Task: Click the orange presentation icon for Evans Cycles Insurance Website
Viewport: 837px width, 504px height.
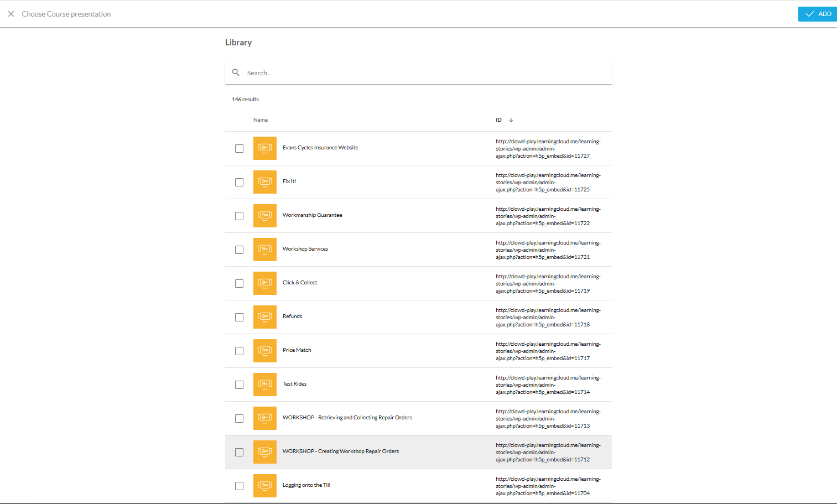Action: 265,148
